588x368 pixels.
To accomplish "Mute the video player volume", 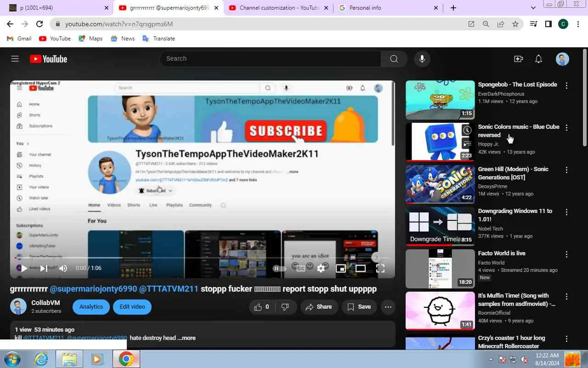I will [63, 268].
